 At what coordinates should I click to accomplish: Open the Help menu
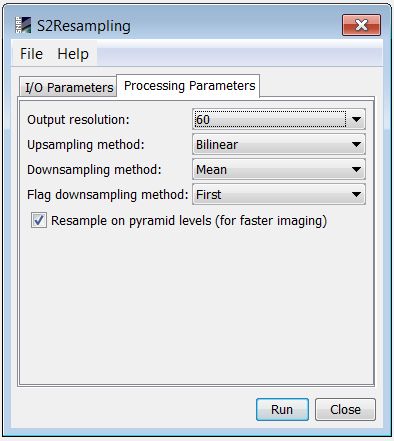[73, 54]
